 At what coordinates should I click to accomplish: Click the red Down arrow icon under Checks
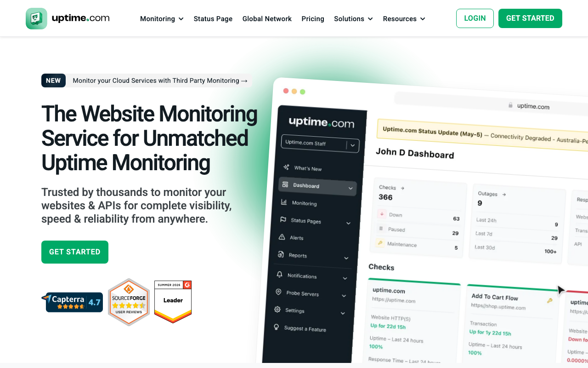coord(382,214)
